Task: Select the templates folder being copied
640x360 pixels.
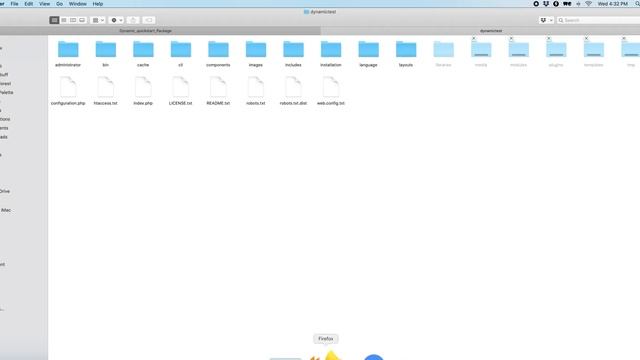Action: [x=594, y=49]
